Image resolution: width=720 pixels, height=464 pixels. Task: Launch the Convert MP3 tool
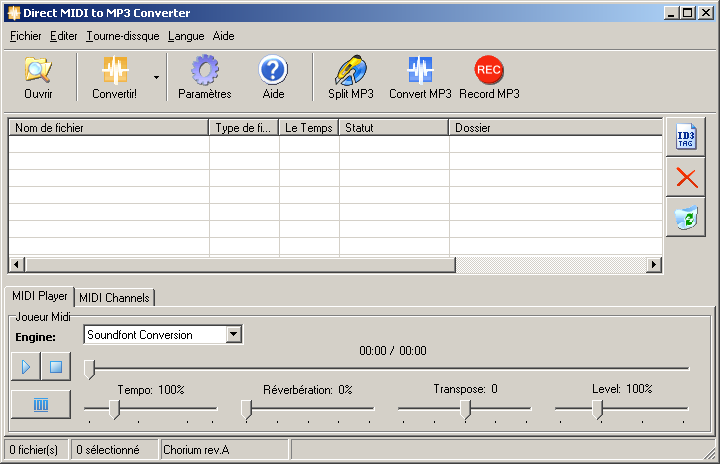[x=420, y=77]
